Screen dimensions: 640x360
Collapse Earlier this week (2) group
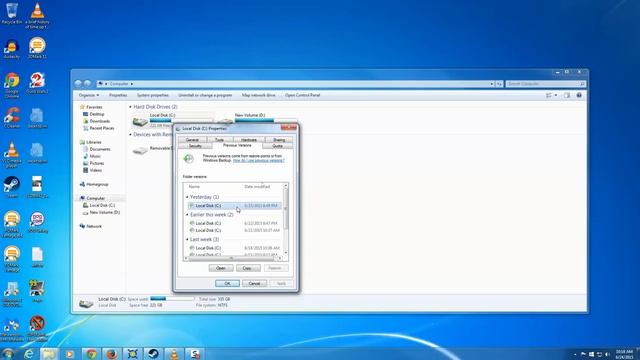[187, 215]
